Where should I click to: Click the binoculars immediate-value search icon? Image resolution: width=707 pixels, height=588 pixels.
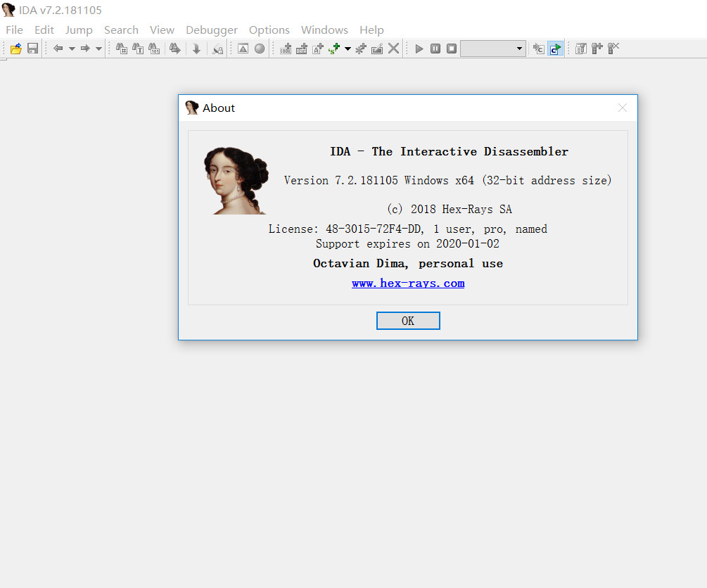[x=122, y=49]
